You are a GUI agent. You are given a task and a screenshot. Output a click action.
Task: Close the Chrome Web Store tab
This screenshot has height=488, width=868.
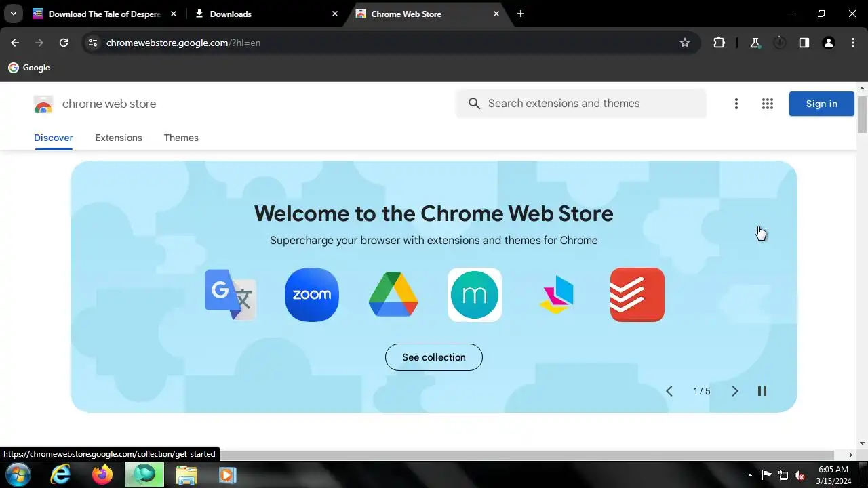tap(496, 14)
